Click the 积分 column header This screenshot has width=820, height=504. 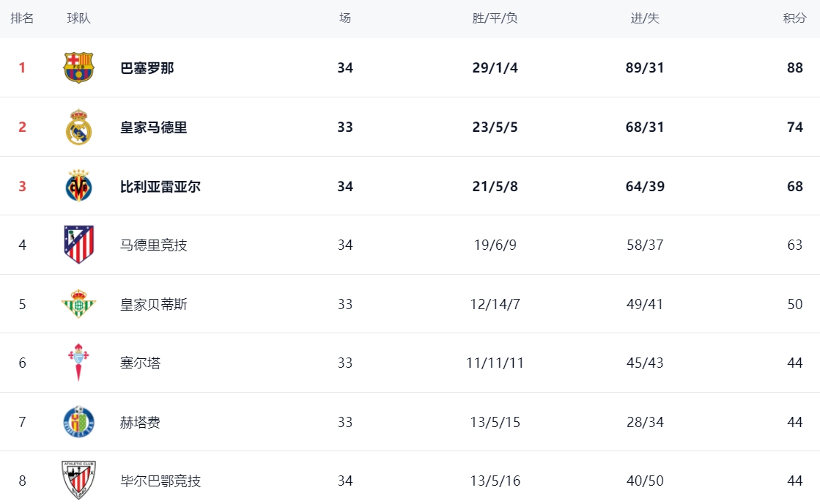point(794,18)
